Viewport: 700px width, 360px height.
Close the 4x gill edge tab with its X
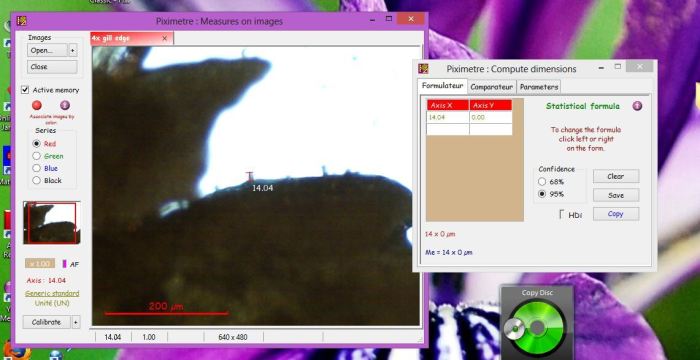[164, 38]
